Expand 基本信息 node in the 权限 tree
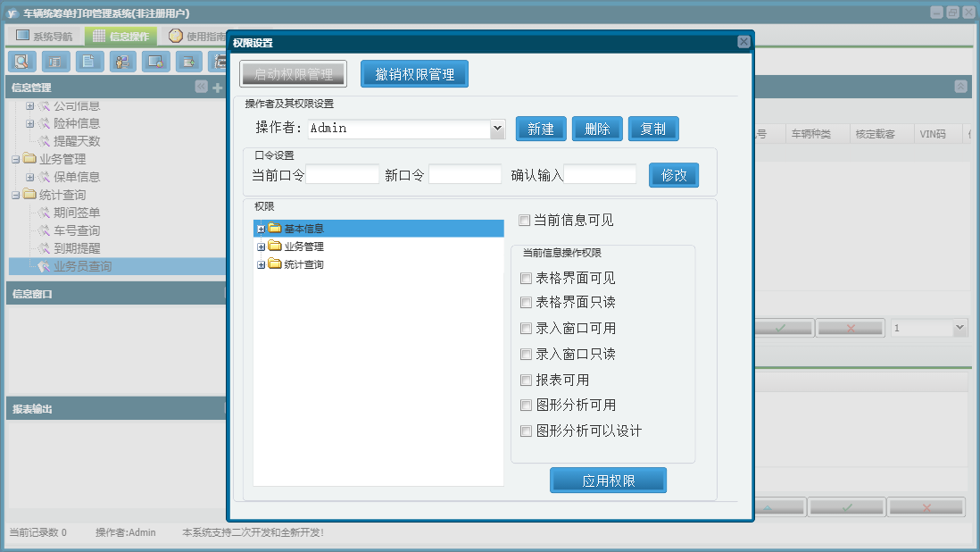The width and height of the screenshot is (980, 552). [262, 229]
